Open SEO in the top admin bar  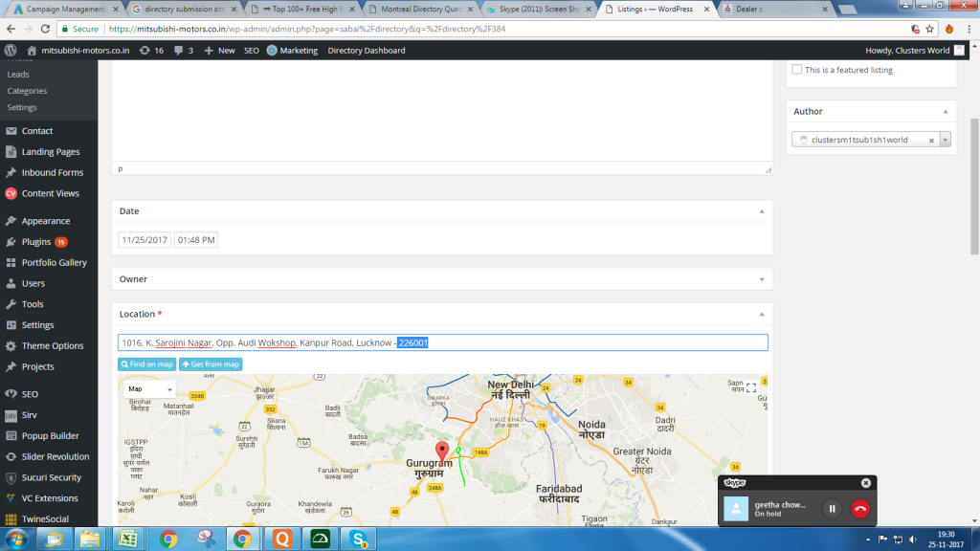pos(252,51)
